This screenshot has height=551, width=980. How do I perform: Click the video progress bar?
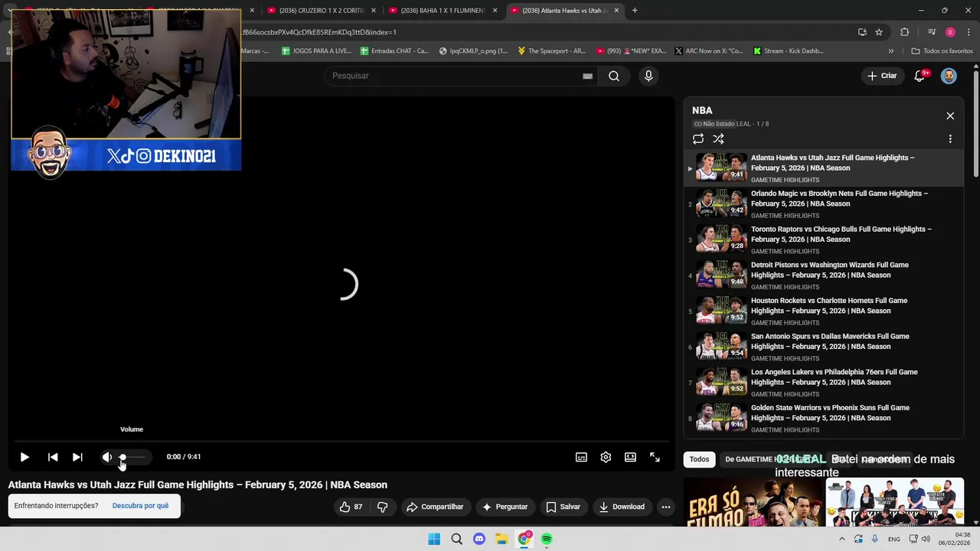point(341,442)
